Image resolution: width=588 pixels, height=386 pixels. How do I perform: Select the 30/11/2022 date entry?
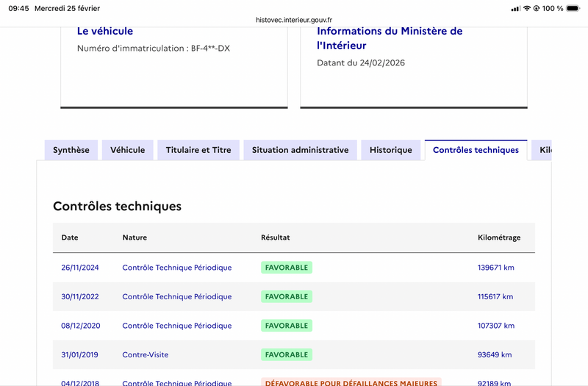coord(80,296)
